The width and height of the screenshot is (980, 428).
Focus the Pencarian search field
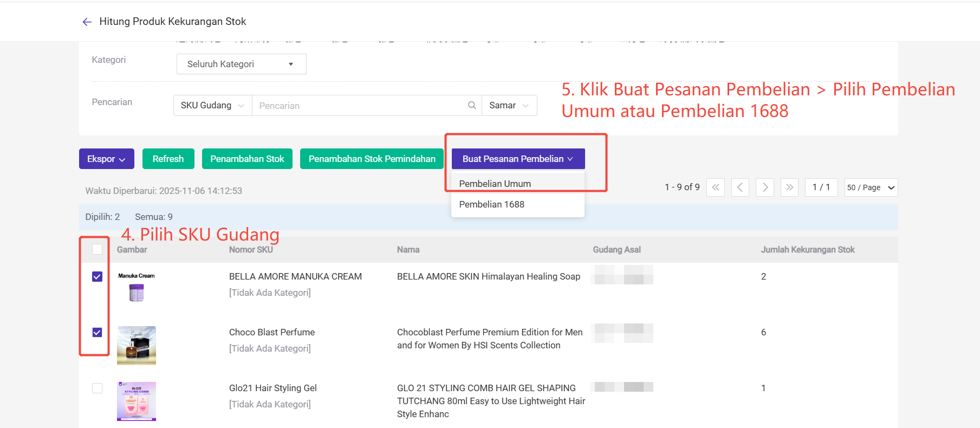coord(360,106)
